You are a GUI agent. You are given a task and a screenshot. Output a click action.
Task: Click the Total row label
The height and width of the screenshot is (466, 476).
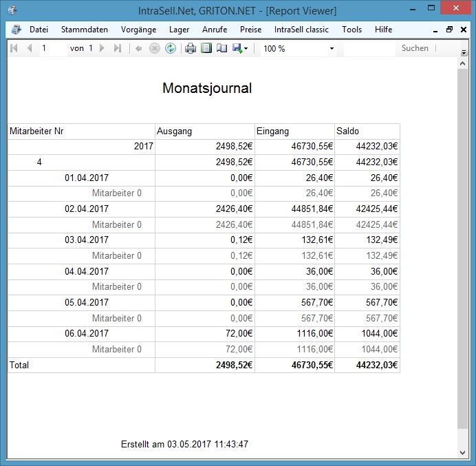tap(19, 365)
